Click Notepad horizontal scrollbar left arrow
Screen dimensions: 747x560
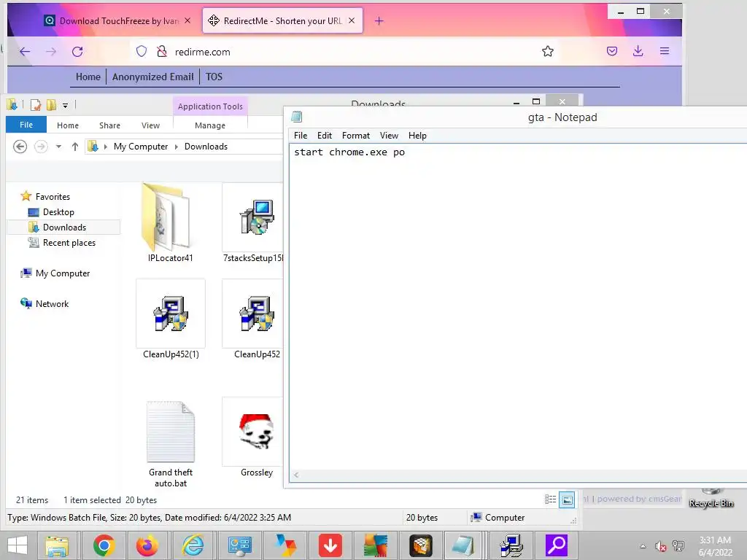click(x=296, y=475)
